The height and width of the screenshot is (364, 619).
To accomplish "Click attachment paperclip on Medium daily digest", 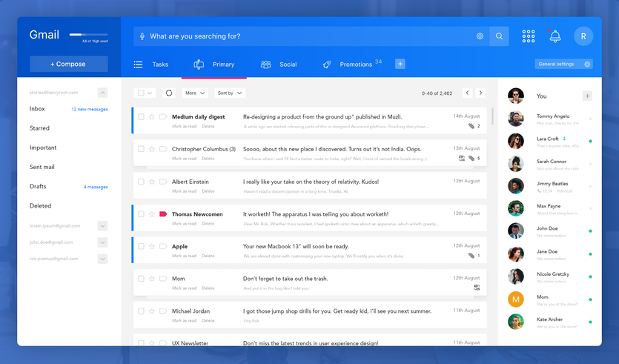I will [x=471, y=126].
